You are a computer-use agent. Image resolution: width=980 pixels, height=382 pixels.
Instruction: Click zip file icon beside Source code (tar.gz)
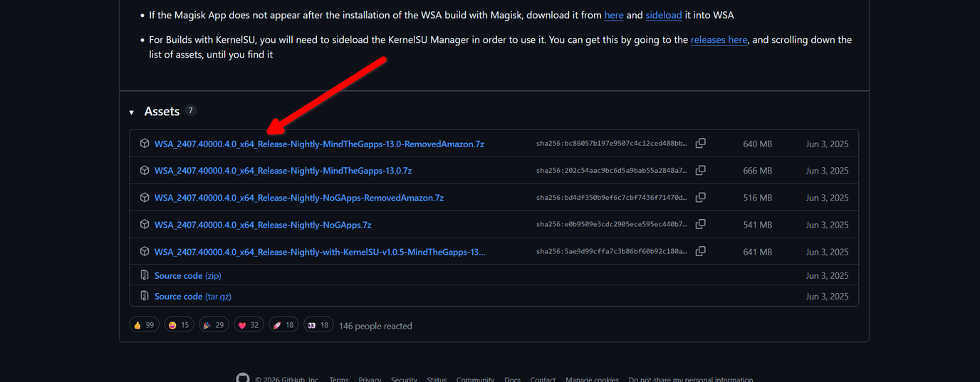(x=145, y=295)
